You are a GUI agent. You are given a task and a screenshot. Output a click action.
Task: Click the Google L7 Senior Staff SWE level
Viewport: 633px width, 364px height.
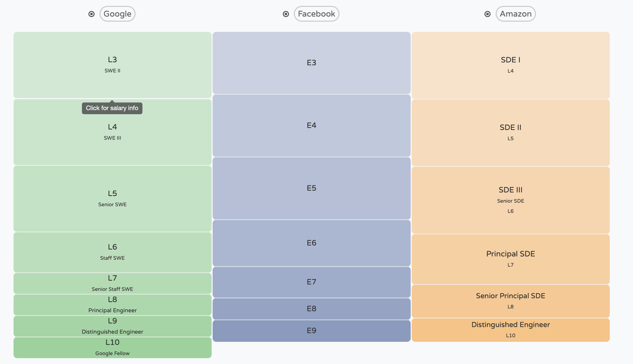coord(112,283)
